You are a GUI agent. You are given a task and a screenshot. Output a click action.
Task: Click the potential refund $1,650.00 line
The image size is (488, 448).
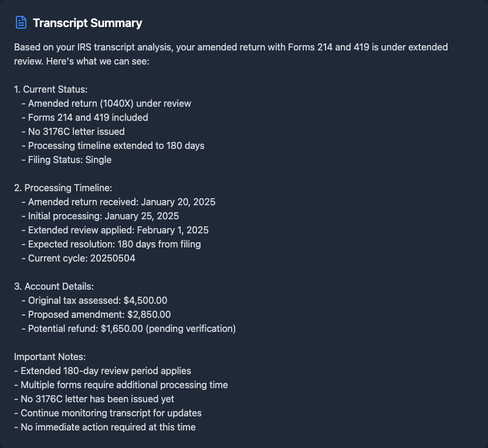point(132,328)
